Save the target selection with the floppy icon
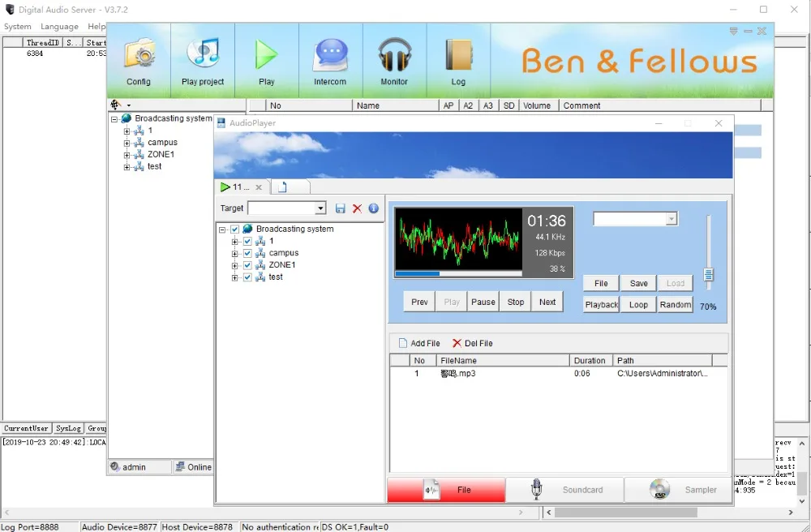 (x=340, y=208)
